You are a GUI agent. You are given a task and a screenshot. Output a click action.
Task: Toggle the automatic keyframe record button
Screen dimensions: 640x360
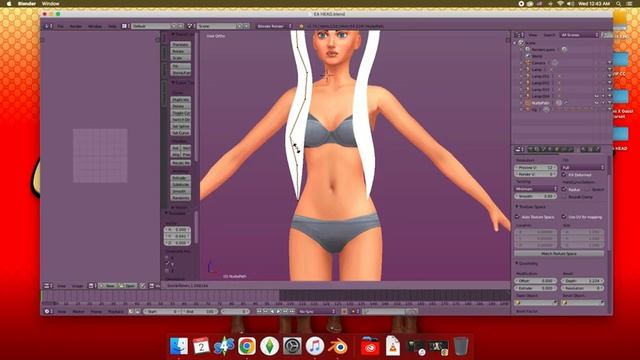click(344, 311)
